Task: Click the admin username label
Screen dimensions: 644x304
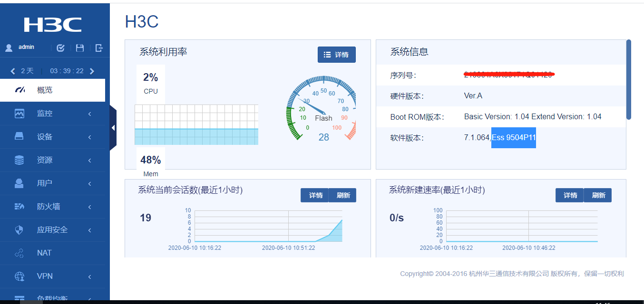Action: (26, 47)
